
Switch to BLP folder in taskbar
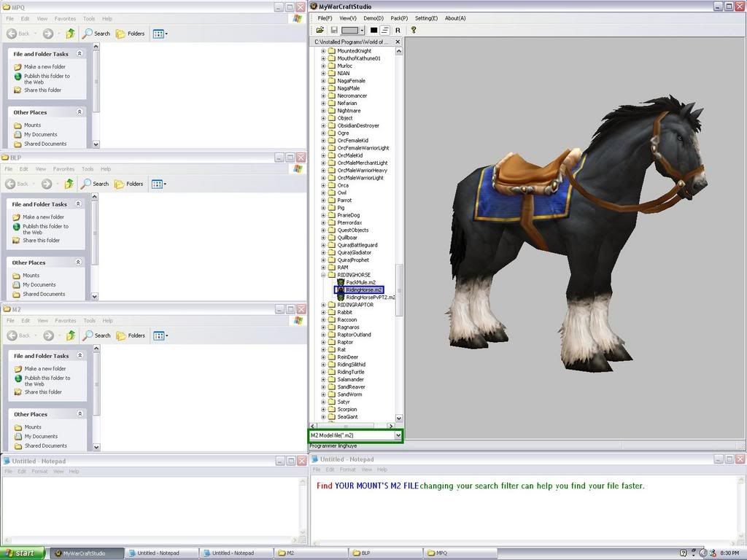coord(385,553)
